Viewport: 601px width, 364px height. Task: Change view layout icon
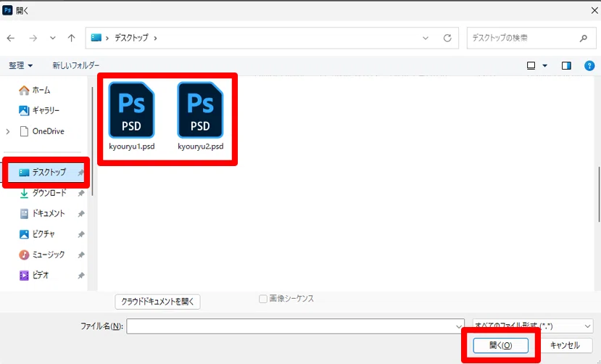coord(531,65)
